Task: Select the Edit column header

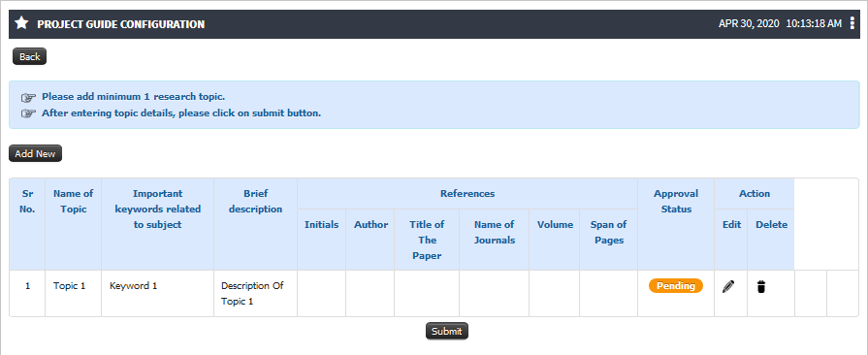Action: [x=731, y=240]
